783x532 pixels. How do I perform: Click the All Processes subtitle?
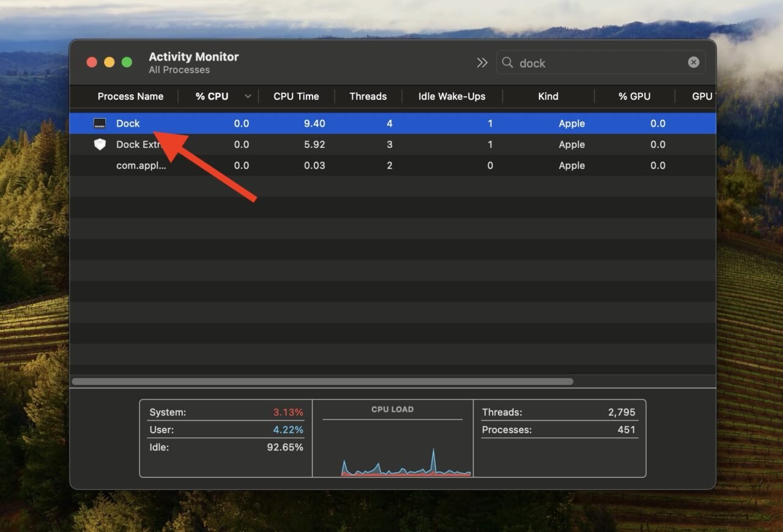point(179,70)
